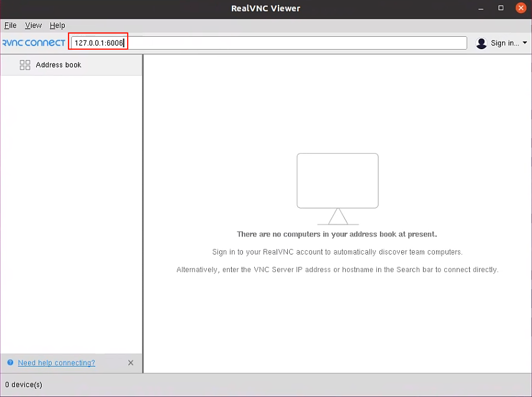Open the File menu
The image size is (532, 397).
tap(10, 26)
